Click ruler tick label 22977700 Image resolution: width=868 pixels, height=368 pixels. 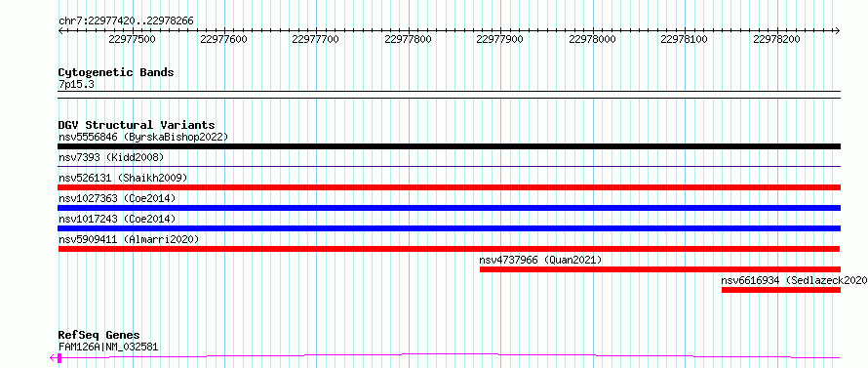tap(316, 39)
